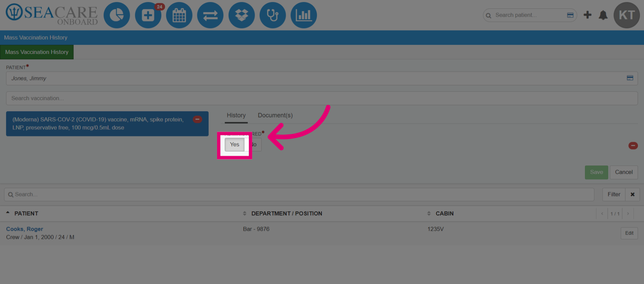Sort by the CABIN column
The width and height of the screenshot is (644, 284).
(x=444, y=213)
